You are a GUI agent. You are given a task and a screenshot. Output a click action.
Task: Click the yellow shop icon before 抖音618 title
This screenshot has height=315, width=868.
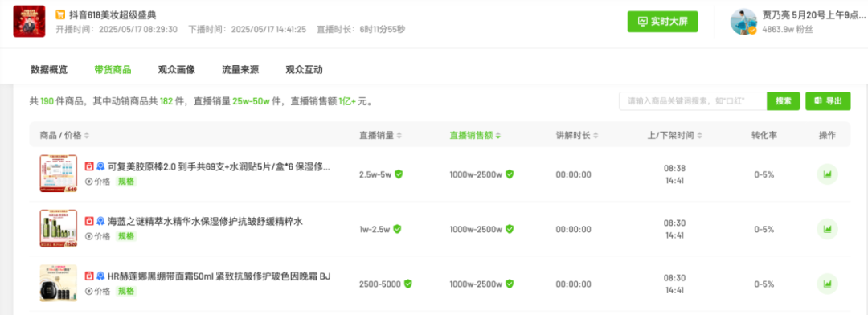point(60,15)
